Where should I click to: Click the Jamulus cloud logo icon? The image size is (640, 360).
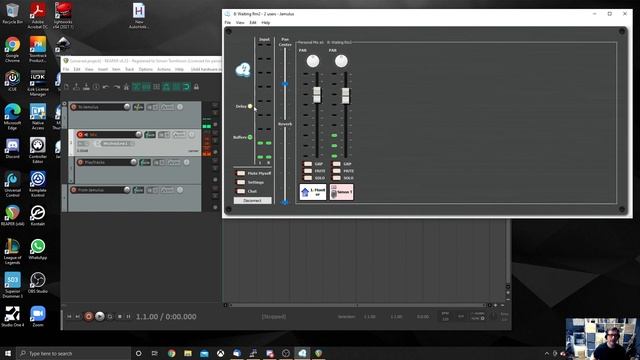click(243, 70)
